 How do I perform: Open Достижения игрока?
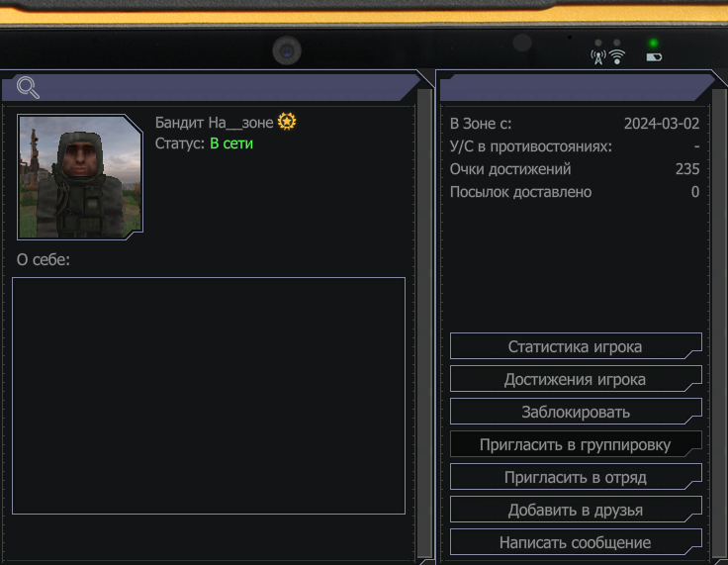click(x=576, y=379)
